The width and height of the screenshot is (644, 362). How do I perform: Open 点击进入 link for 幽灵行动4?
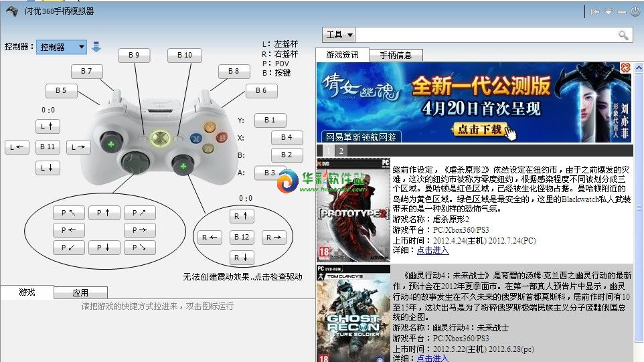pos(433,358)
